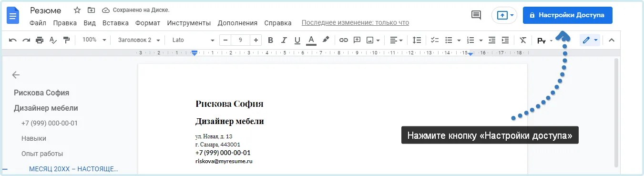Open the Формат menu
Screen dimensions: 644x176
pos(148,23)
